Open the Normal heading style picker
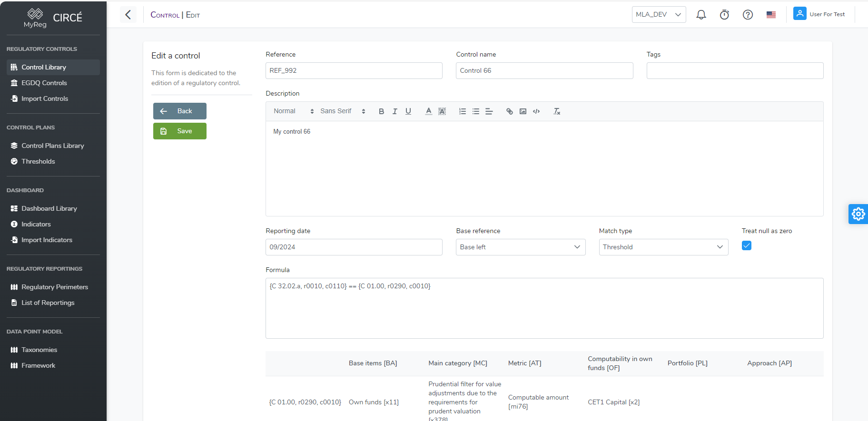 [x=293, y=111]
